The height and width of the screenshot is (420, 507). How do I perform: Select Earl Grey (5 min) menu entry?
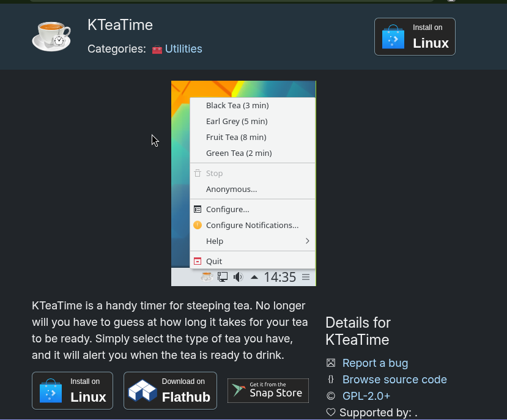(253, 121)
